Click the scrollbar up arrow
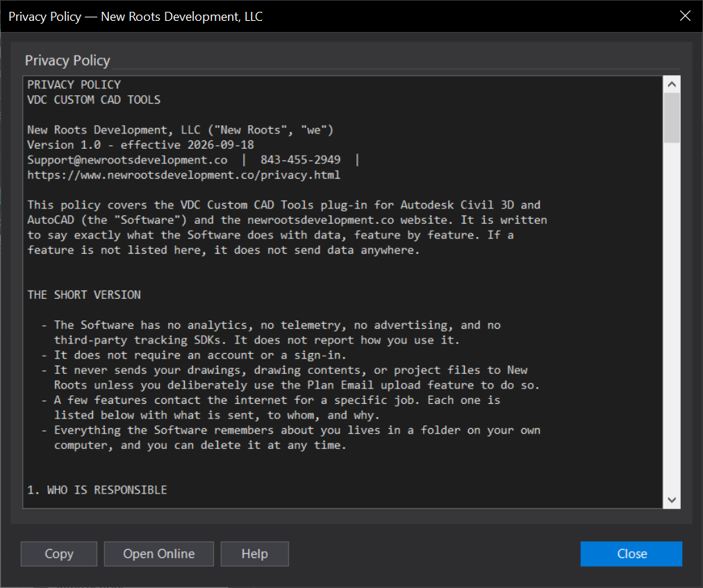Screen dimensions: 703x588 672,84
